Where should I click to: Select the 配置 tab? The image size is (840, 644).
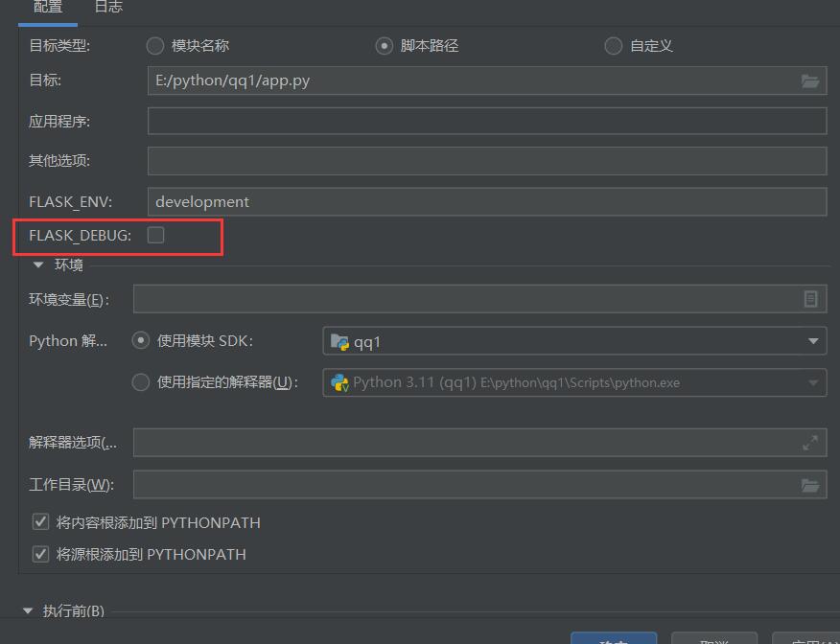(x=48, y=8)
